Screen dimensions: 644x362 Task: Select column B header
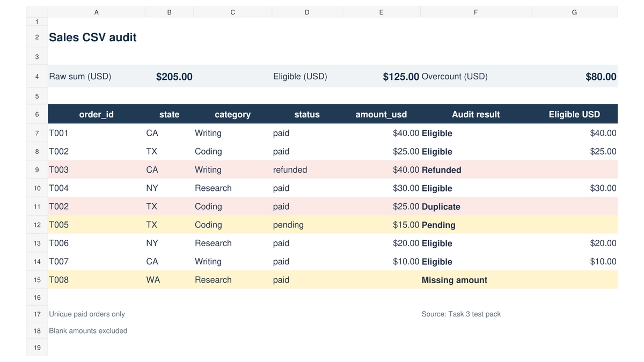click(169, 12)
